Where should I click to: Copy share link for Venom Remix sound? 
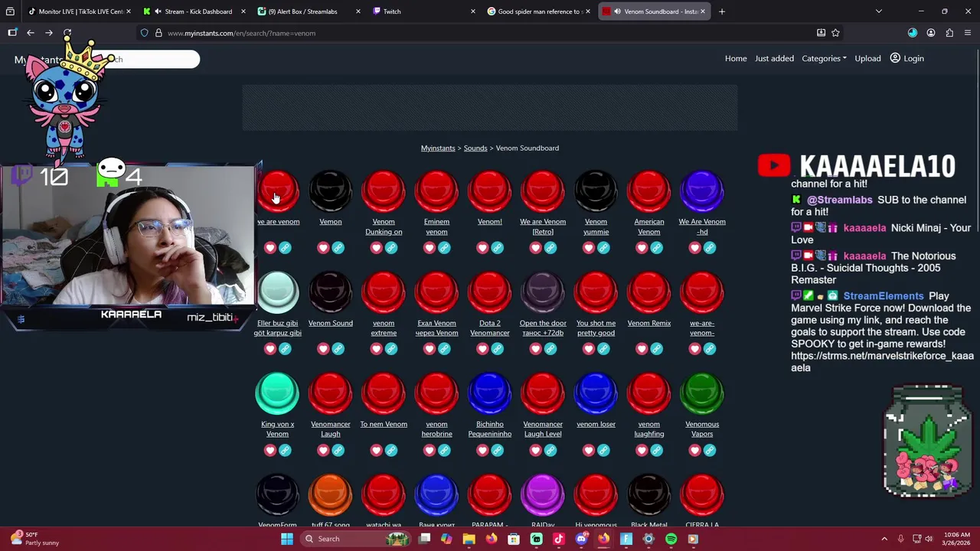pos(656,349)
